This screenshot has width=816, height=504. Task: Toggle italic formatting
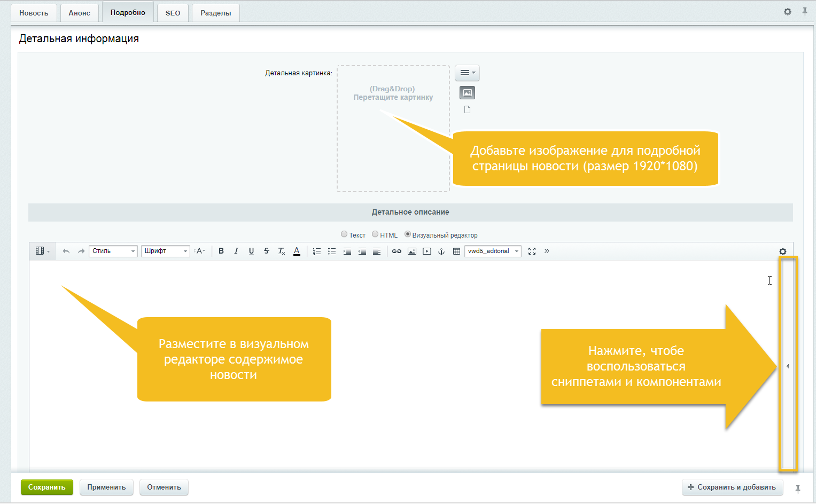point(236,251)
